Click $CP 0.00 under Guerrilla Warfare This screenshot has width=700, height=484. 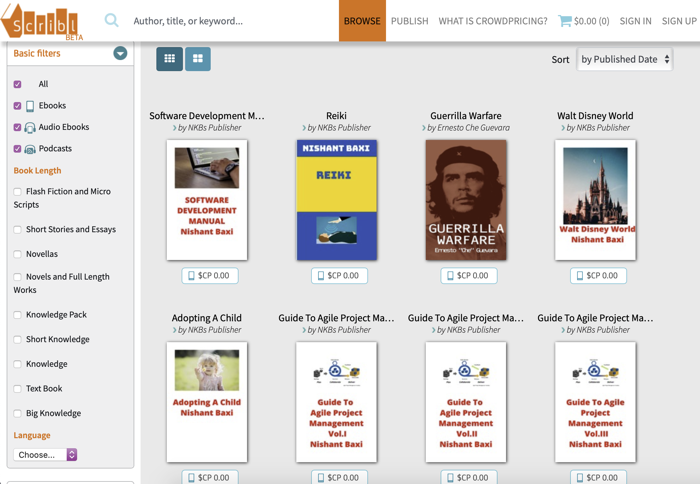click(469, 275)
